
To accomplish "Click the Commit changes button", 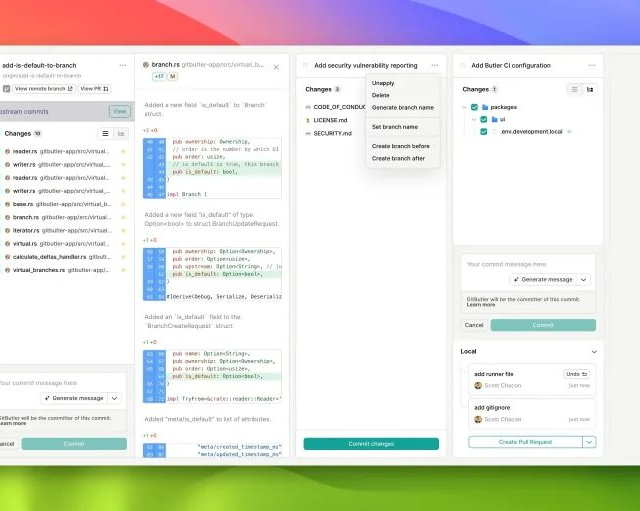I will tap(371, 443).
